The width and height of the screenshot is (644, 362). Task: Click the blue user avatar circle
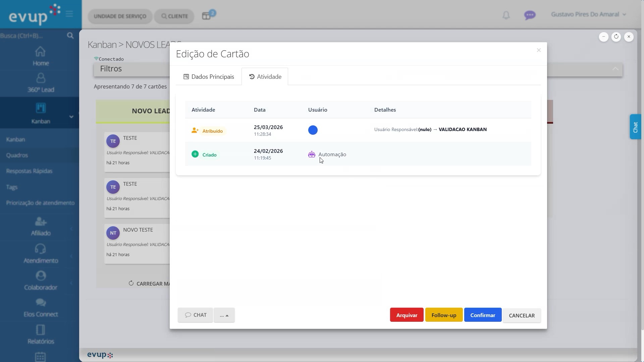313,130
